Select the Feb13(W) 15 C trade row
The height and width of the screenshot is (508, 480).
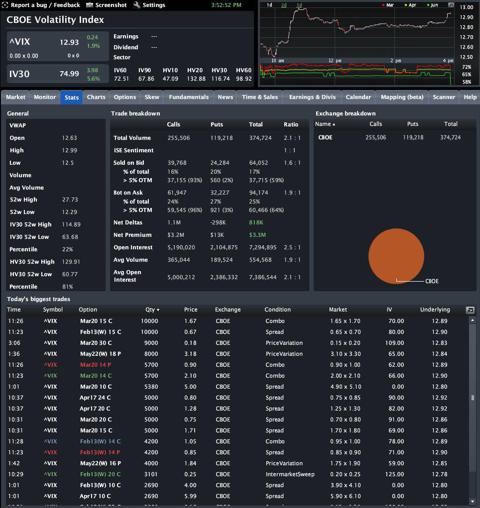[236, 332]
